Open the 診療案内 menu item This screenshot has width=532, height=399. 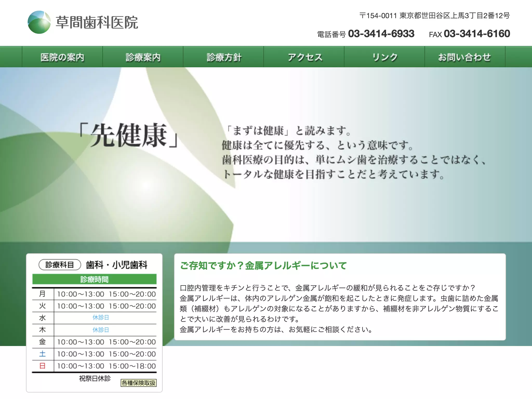[x=143, y=57]
